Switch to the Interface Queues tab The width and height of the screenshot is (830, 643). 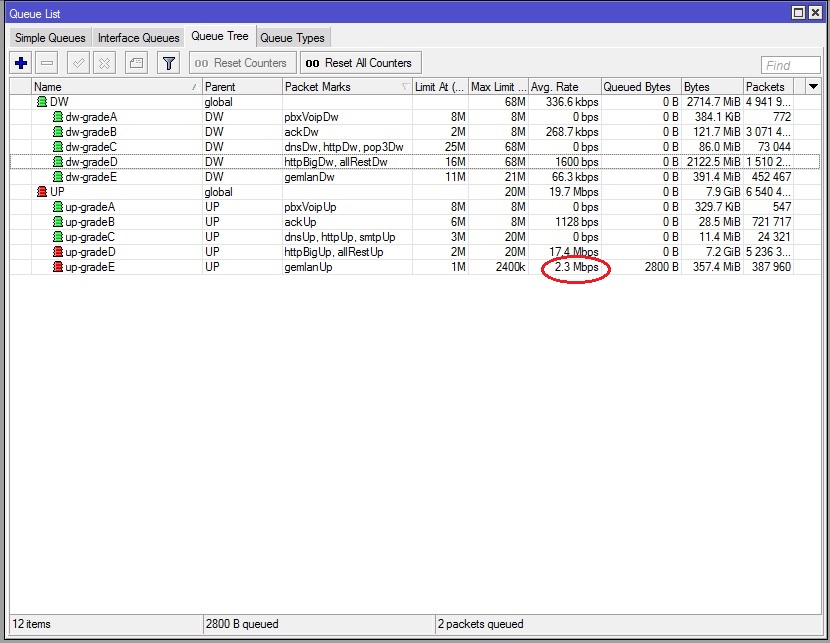[x=139, y=38]
